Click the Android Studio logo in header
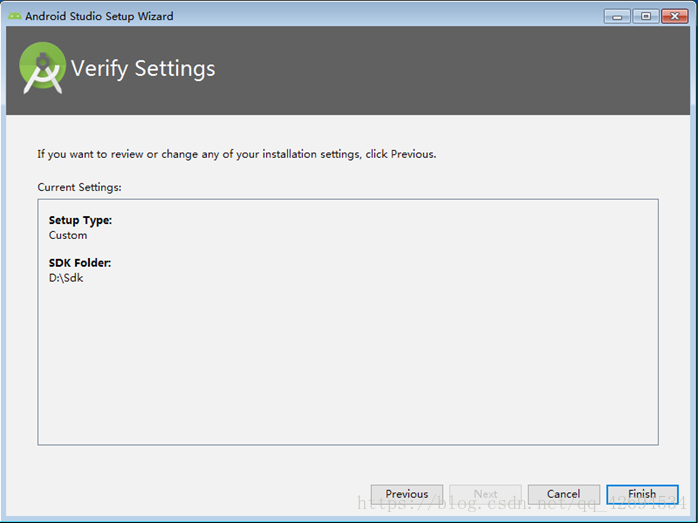Screen dimensions: 698x523 (42, 68)
